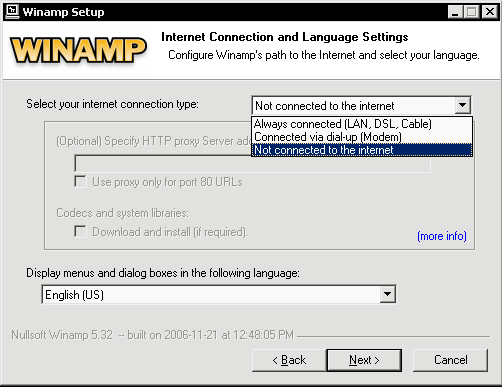Click 'Internet Connection and Language Settings' heading

tap(285, 37)
